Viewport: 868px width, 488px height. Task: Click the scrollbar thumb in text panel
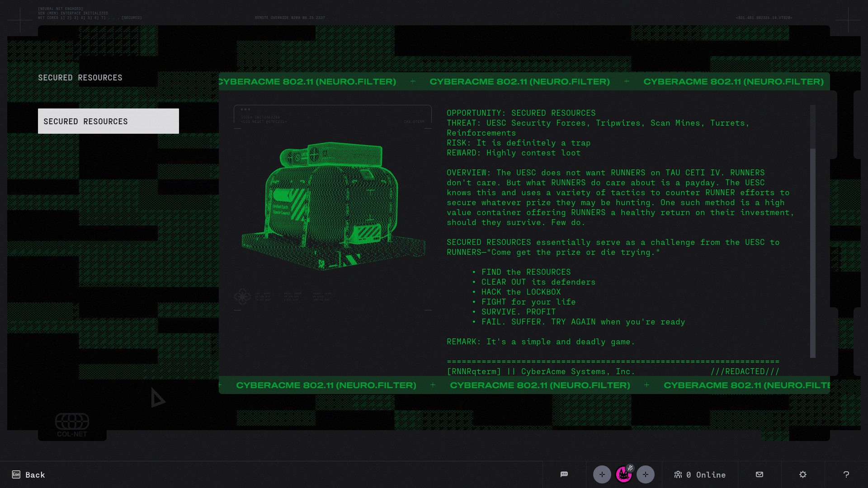(x=812, y=127)
